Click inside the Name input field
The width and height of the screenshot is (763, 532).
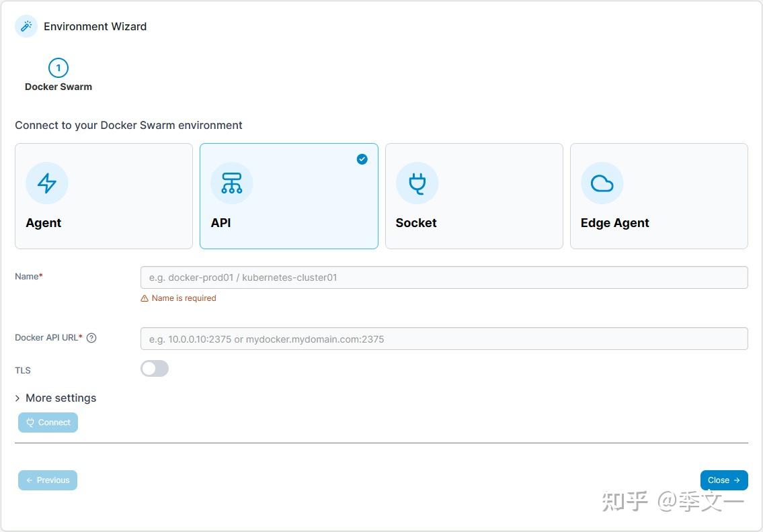[x=444, y=277]
